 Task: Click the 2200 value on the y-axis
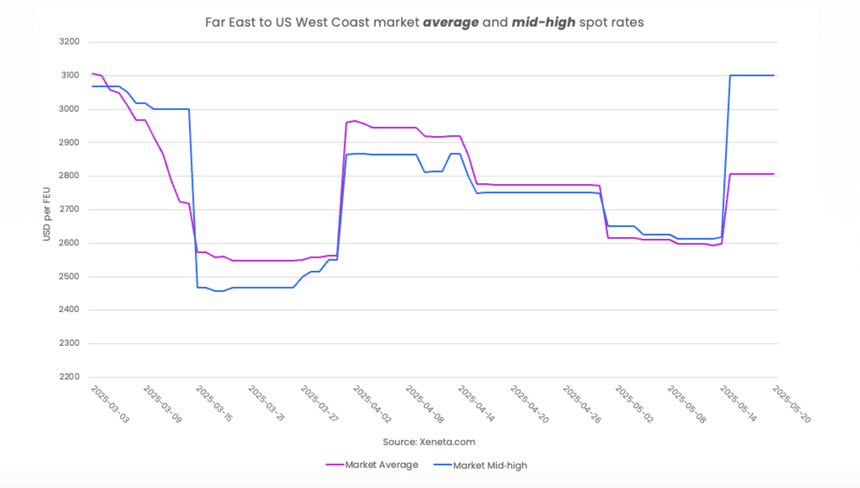(70, 377)
